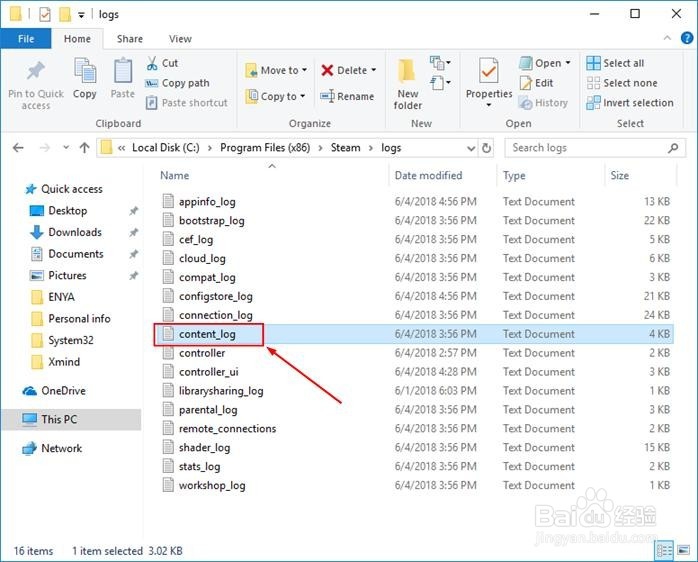Click Select none

(x=622, y=83)
